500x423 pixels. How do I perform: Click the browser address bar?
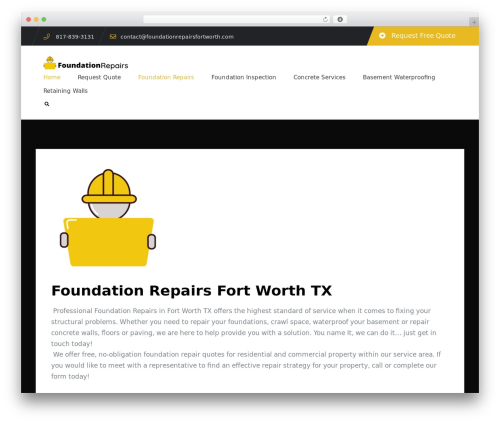point(237,19)
